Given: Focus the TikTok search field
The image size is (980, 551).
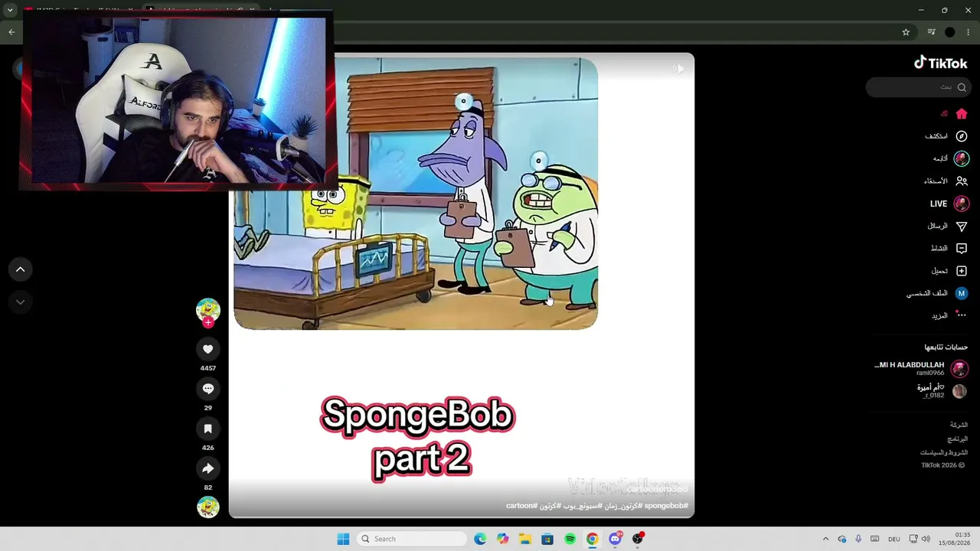Looking at the screenshot, I should 918,87.
